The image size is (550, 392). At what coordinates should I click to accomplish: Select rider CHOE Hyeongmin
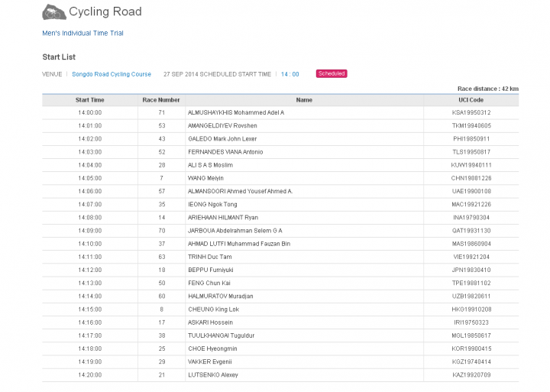212,349
